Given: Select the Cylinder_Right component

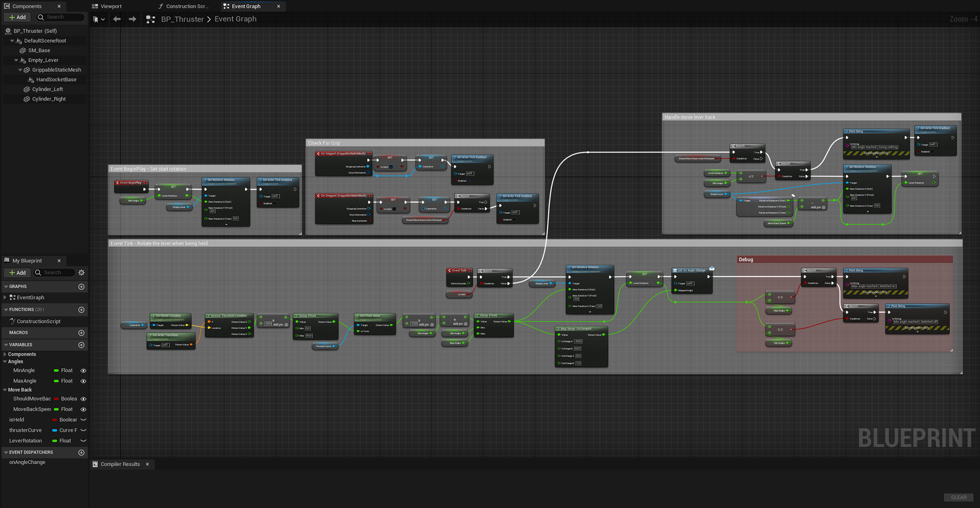Looking at the screenshot, I should (48, 99).
